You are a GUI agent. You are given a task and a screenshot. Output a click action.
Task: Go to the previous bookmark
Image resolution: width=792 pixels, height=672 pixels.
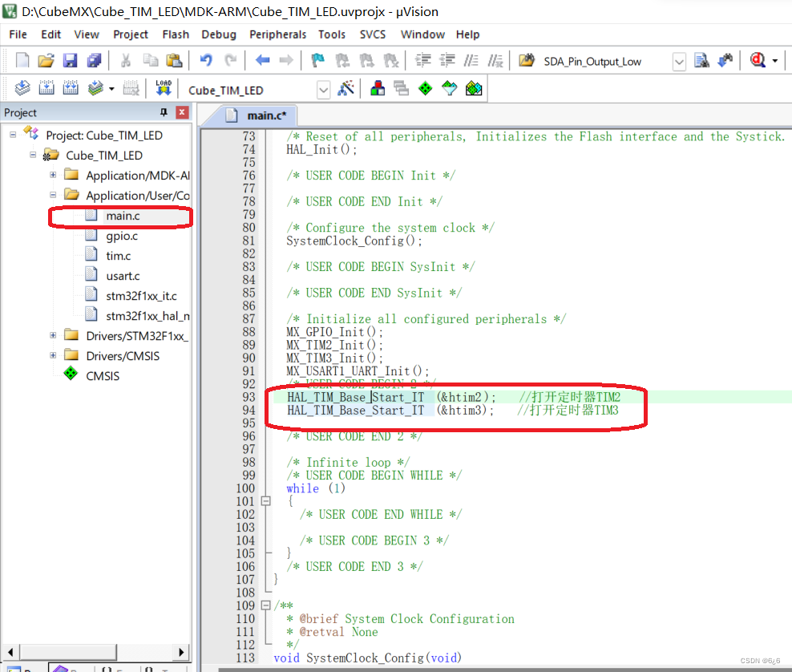tap(342, 61)
